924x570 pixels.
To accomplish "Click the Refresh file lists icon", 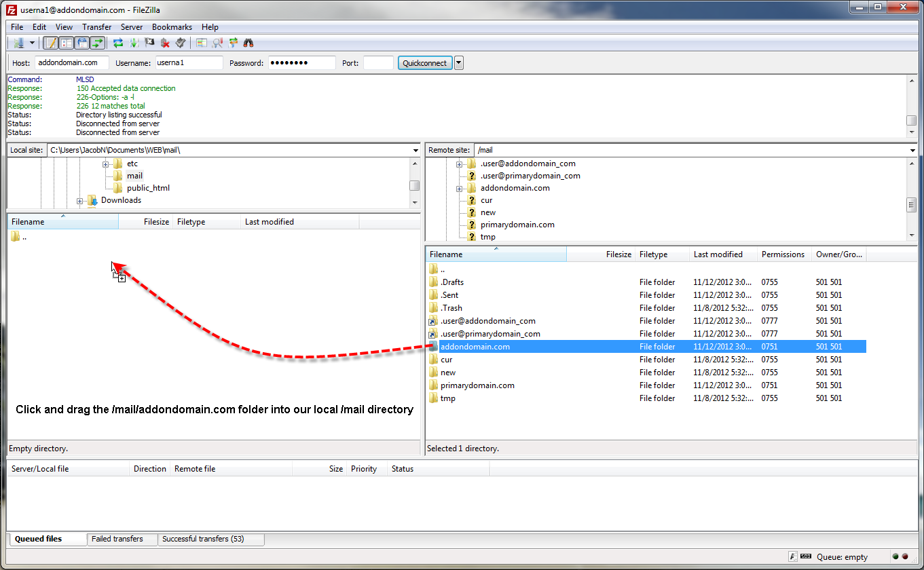I will [x=118, y=43].
